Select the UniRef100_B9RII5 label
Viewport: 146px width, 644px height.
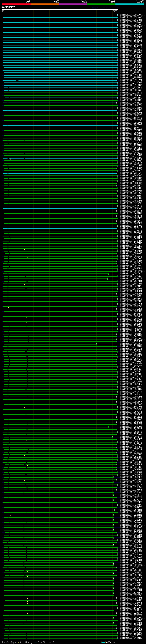[131, 42]
